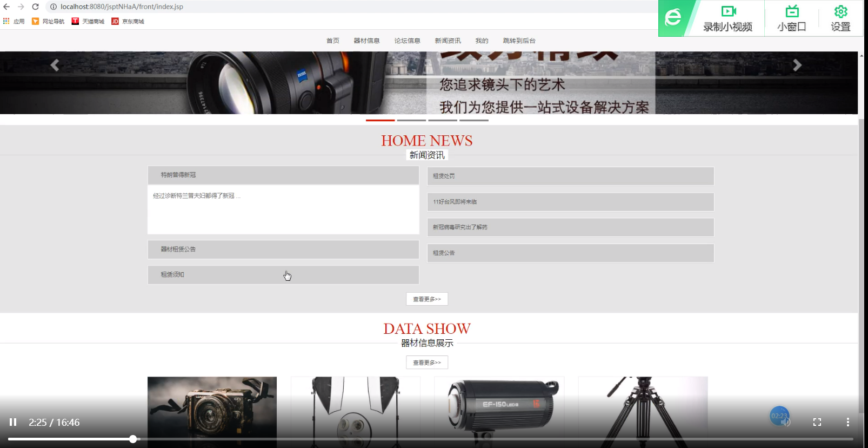Pause the video playback
This screenshot has height=448, width=868.
tap(13, 422)
